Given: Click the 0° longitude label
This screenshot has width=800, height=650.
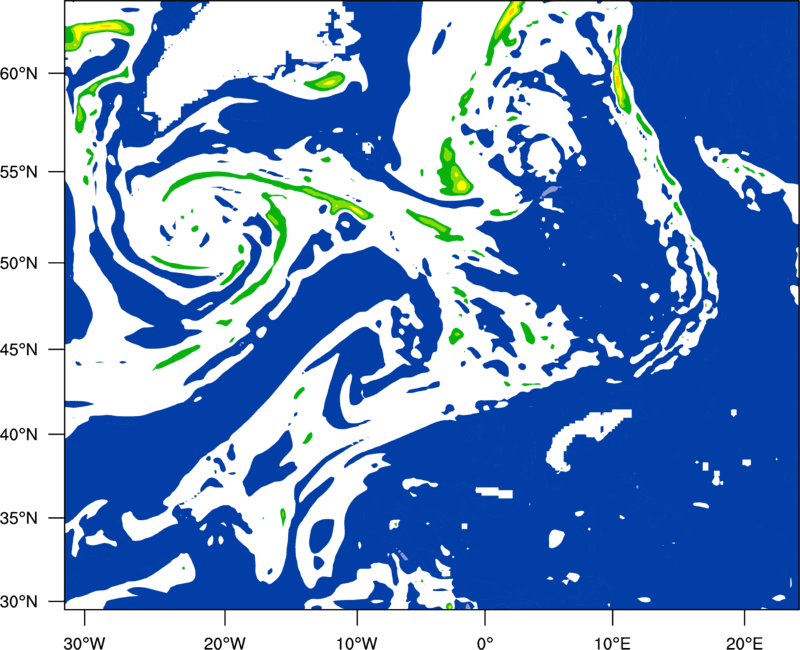Looking at the screenshot, I should [x=485, y=643].
